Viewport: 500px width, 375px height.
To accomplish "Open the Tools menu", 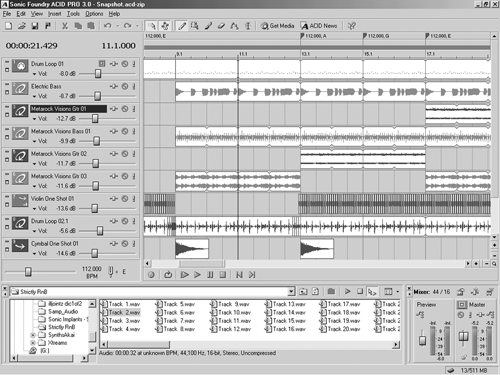I will (x=73, y=14).
